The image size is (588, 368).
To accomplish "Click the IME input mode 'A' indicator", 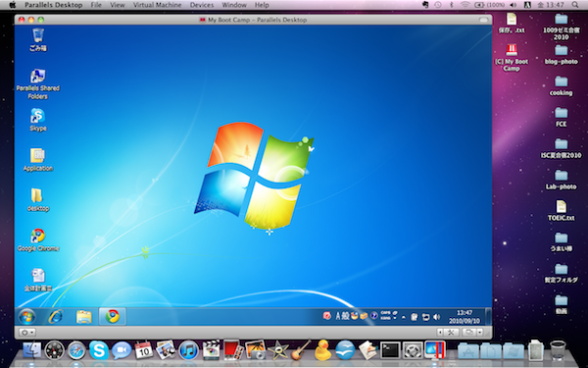I will pos(337,316).
